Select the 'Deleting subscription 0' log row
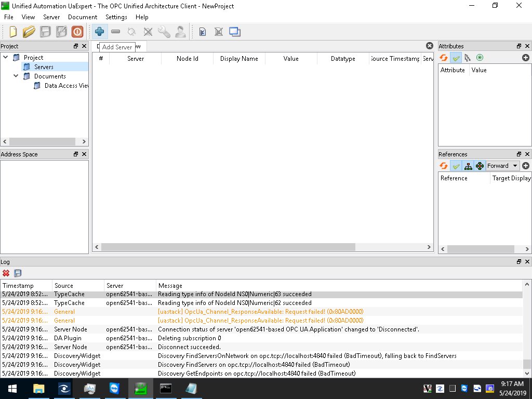Screen dimensions: 532x399 click(x=261, y=338)
